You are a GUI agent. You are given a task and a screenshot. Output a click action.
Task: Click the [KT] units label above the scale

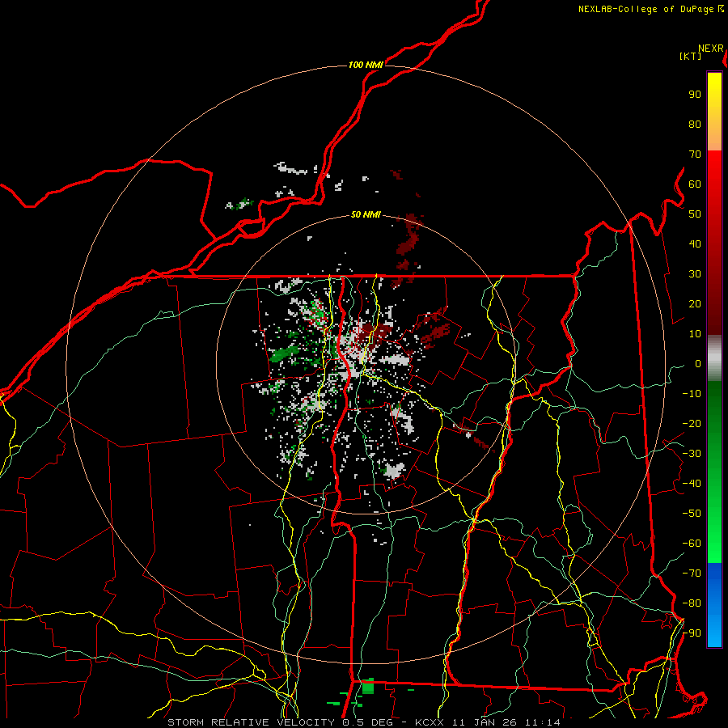[690, 56]
